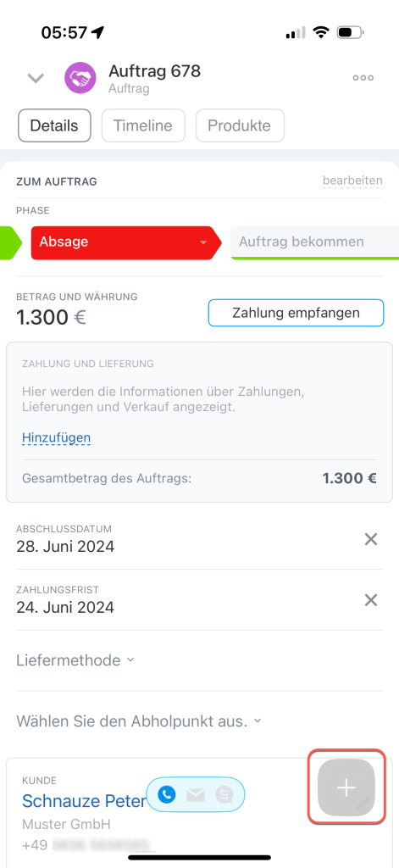The image size is (399, 868).
Task: Open the Absage phase dropdown
Action: point(126,242)
